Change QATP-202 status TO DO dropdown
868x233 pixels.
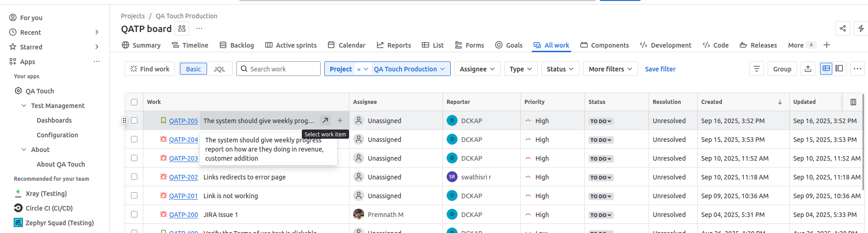coord(601,178)
